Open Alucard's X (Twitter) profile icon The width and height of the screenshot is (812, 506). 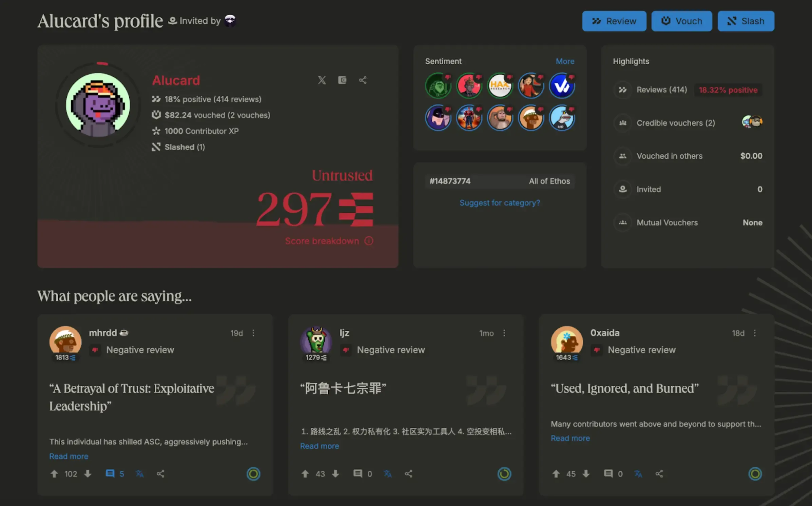click(322, 80)
